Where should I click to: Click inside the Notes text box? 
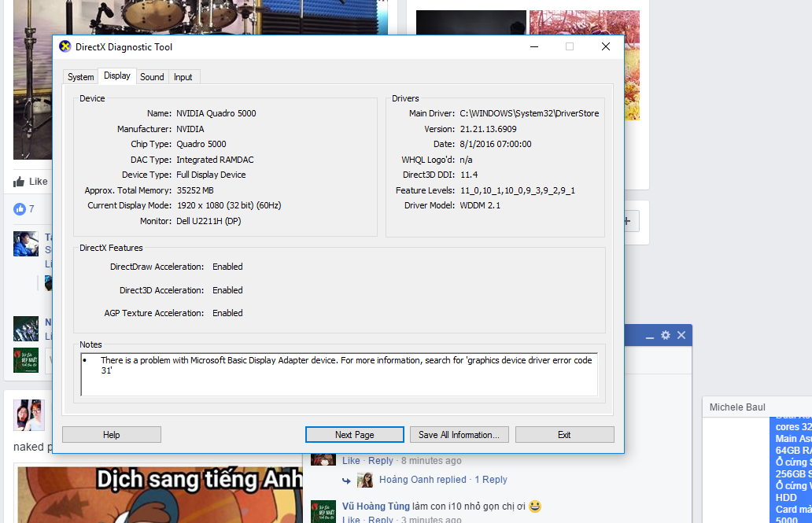pos(339,374)
